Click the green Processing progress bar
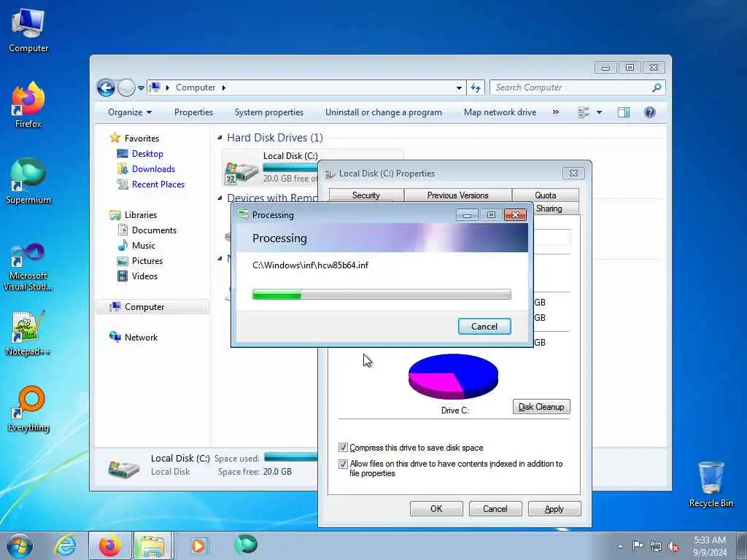 pyautogui.click(x=382, y=295)
